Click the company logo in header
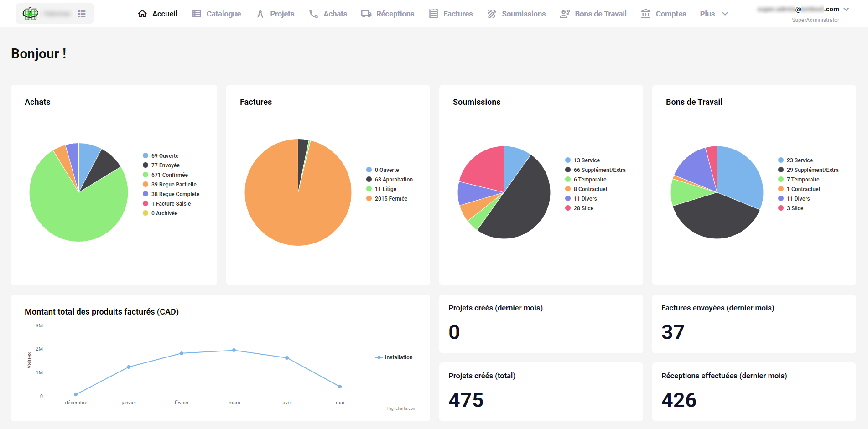 (31, 14)
